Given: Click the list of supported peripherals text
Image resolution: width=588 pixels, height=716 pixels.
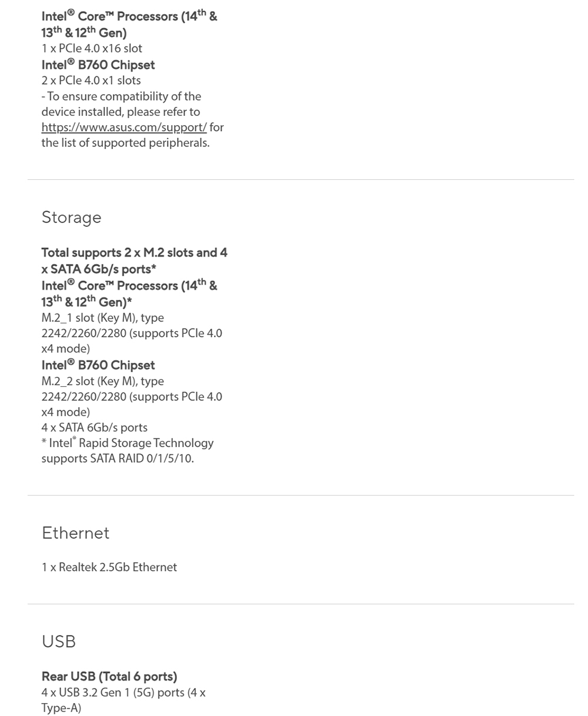Looking at the screenshot, I should point(125,143).
